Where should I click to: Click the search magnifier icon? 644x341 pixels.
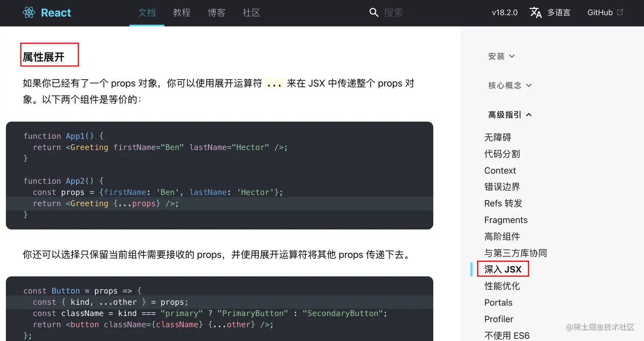tap(374, 13)
